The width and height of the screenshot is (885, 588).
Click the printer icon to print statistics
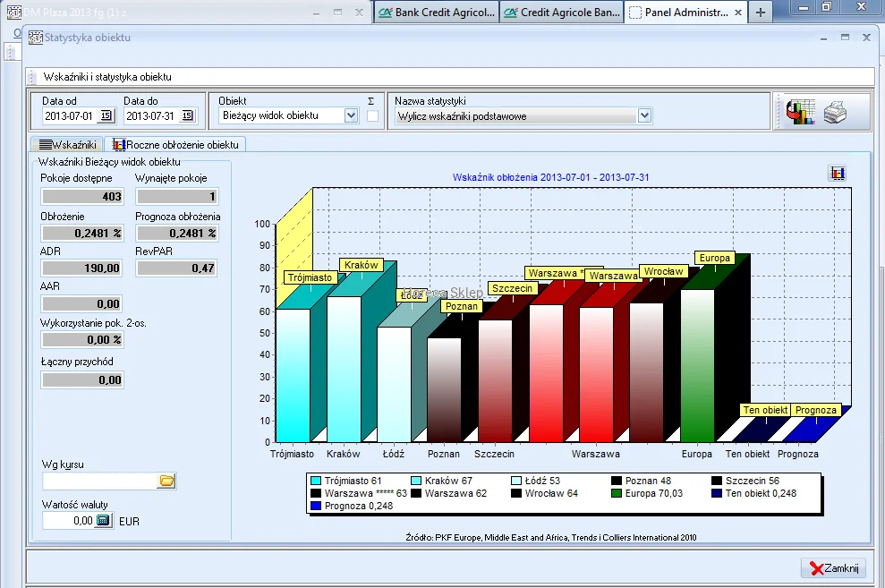(x=834, y=113)
